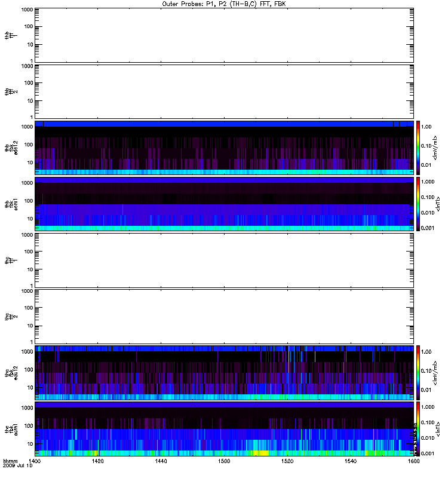448x478 pixels.
Task: Select the thc fbk edc12 spectrogram panel
Action: click(x=225, y=372)
